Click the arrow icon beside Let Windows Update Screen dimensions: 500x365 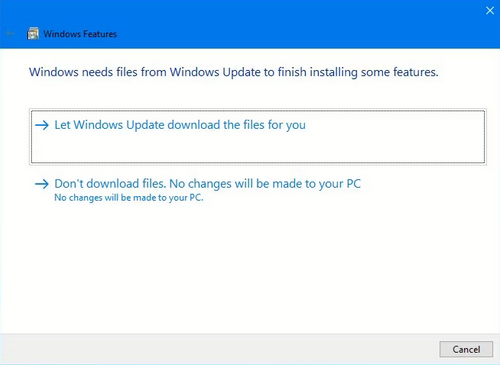click(x=42, y=125)
